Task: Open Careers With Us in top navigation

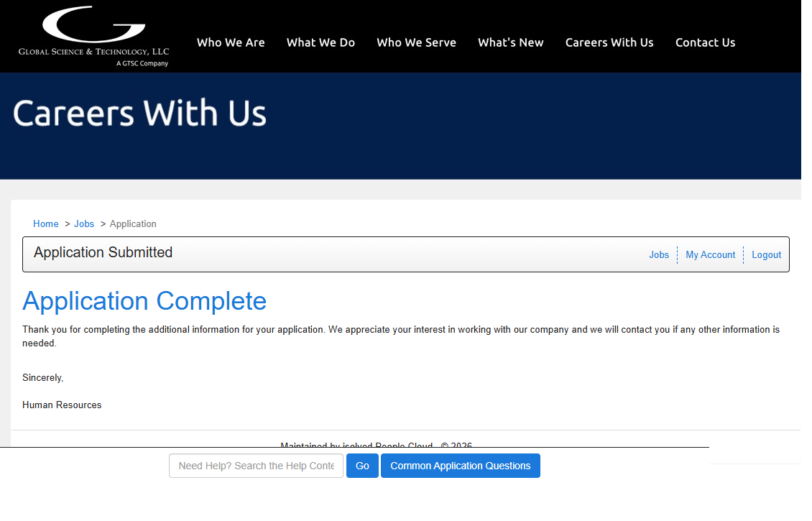Action: [x=609, y=42]
